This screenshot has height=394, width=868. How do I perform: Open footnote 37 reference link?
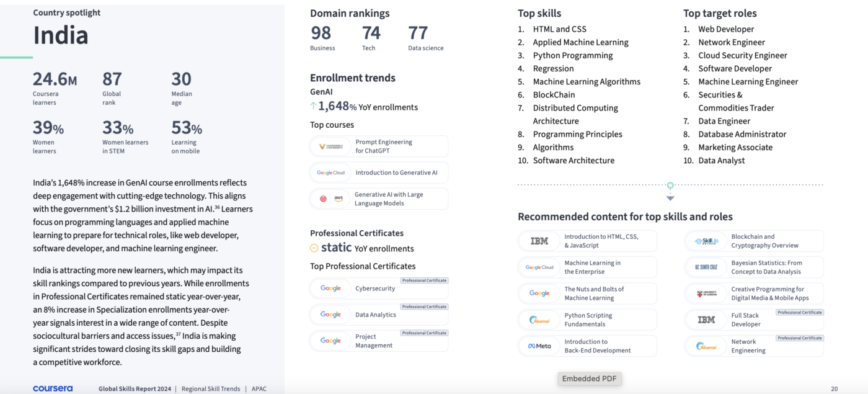click(178, 334)
